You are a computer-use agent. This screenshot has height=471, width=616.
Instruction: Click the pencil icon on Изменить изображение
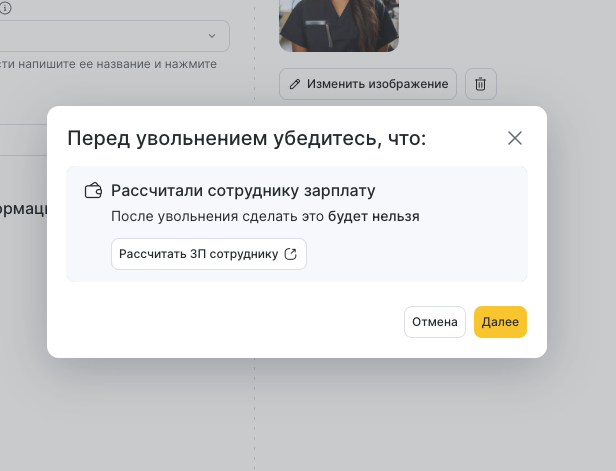(295, 84)
